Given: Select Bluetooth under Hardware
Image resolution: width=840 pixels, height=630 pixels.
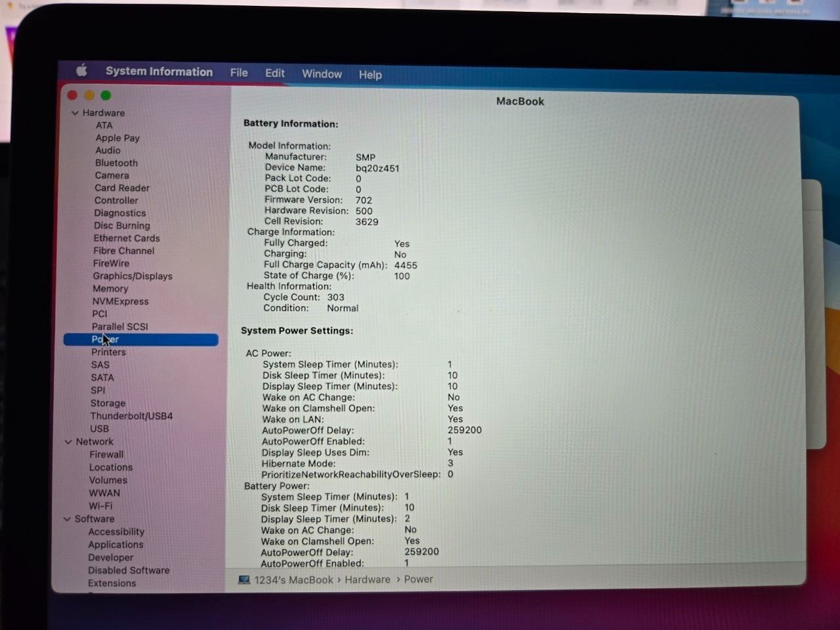Looking at the screenshot, I should tap(116, 163).
